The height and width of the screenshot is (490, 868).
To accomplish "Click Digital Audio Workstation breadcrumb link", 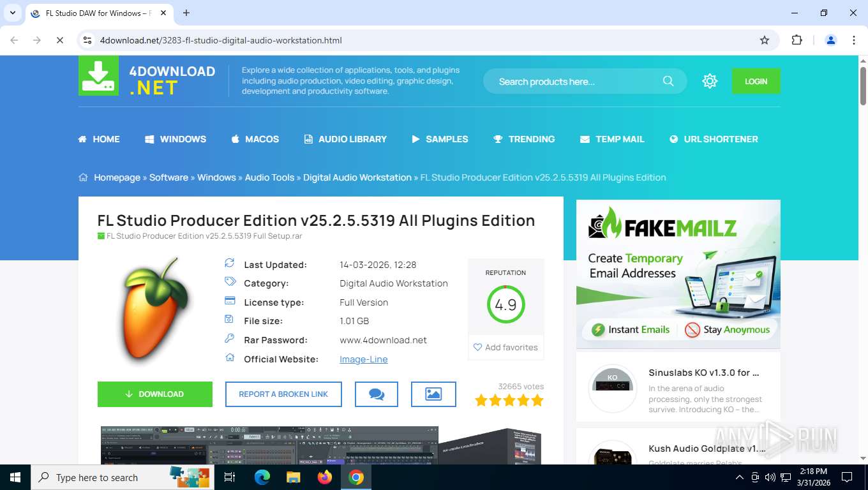I will pyautogui.click(x=357, y=177).
